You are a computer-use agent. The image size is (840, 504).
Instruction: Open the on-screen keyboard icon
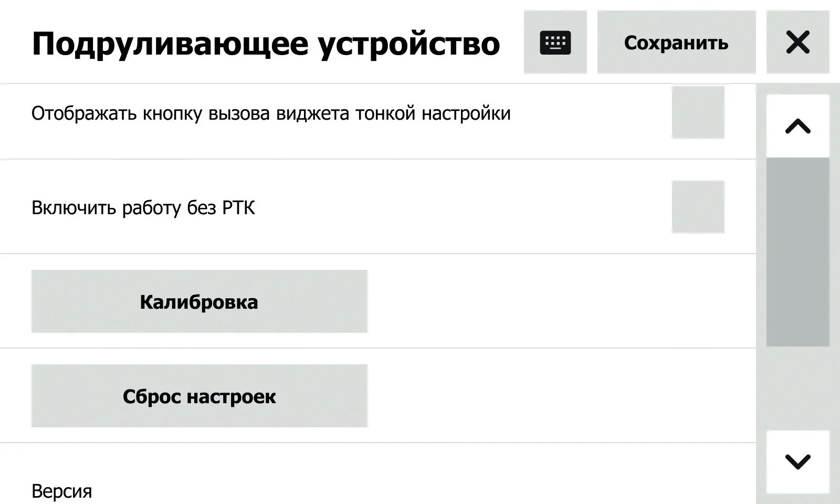[555, 42]
